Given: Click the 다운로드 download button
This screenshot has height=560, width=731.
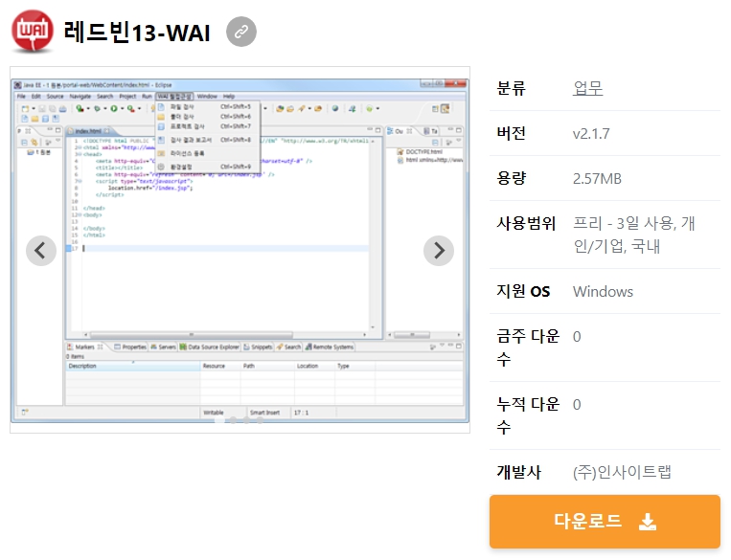Looking at the screenshot, I should coord(605,522).
